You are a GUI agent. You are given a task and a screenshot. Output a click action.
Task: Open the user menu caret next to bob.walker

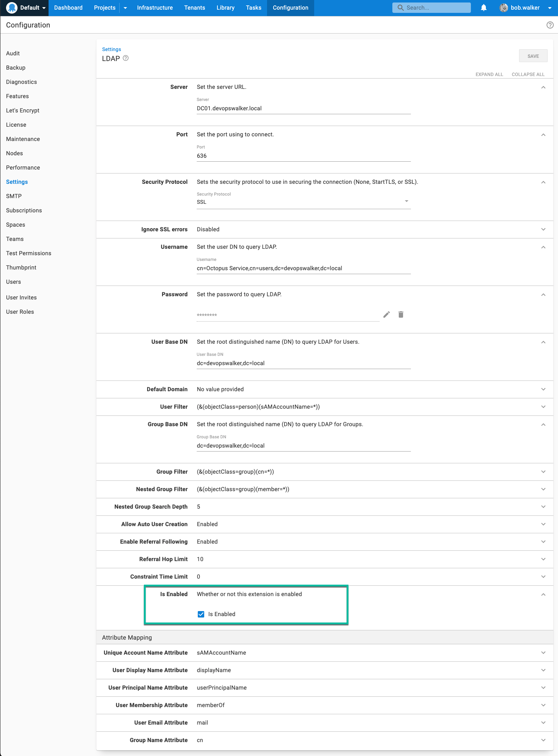pyautogui.click(x=550, y=8)
